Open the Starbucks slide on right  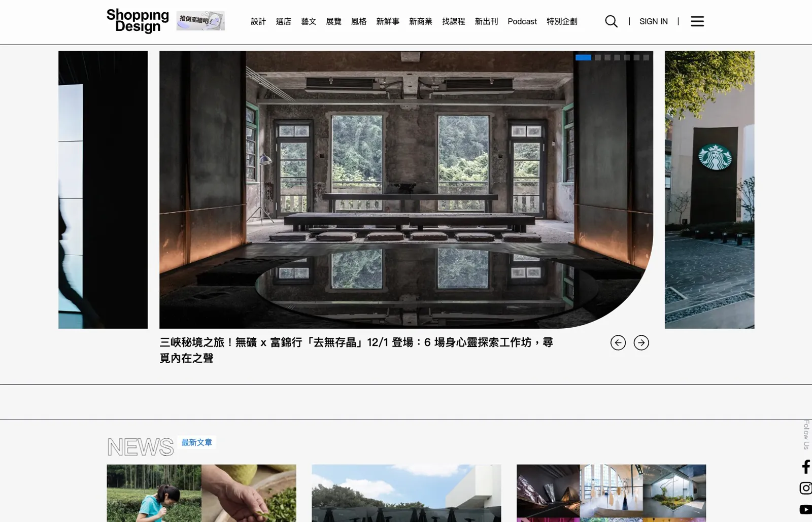709,190
